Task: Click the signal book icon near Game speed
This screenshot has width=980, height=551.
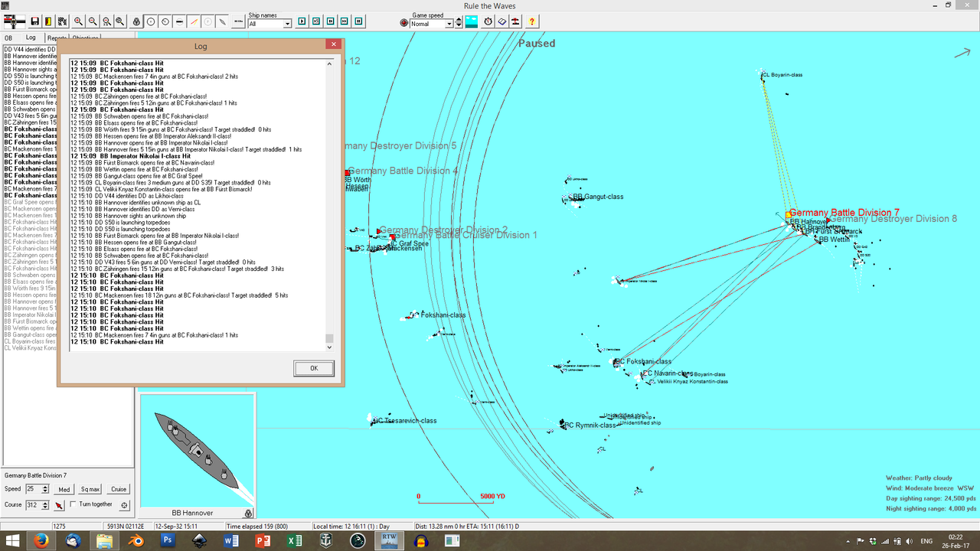Action: [x=501, y=21]
